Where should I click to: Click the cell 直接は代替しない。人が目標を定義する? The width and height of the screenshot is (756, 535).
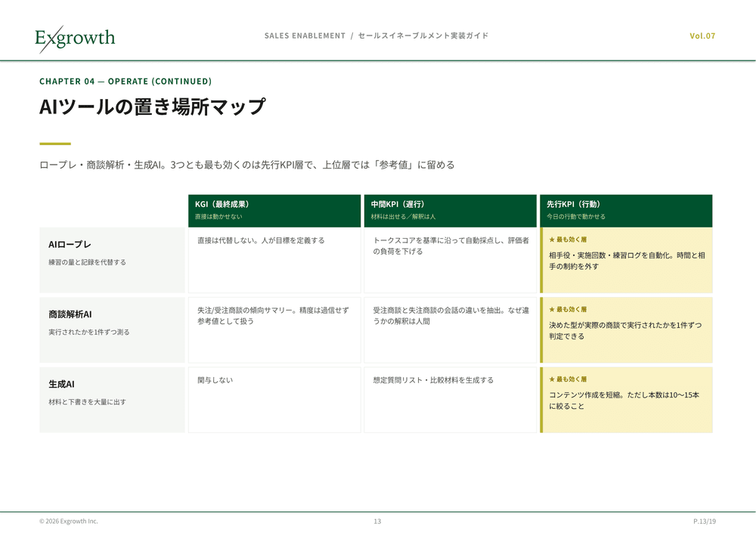click(274, 260)
